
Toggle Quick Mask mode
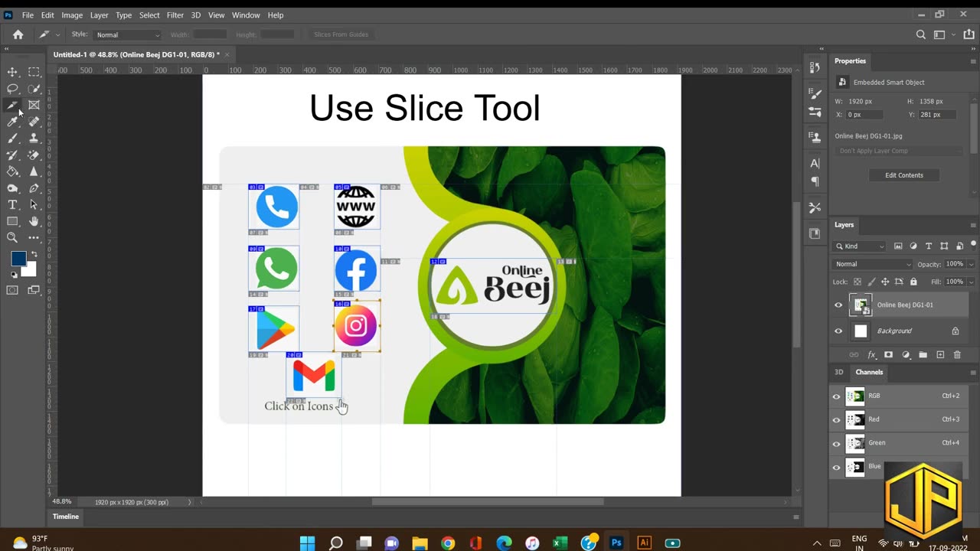[12, 290]
